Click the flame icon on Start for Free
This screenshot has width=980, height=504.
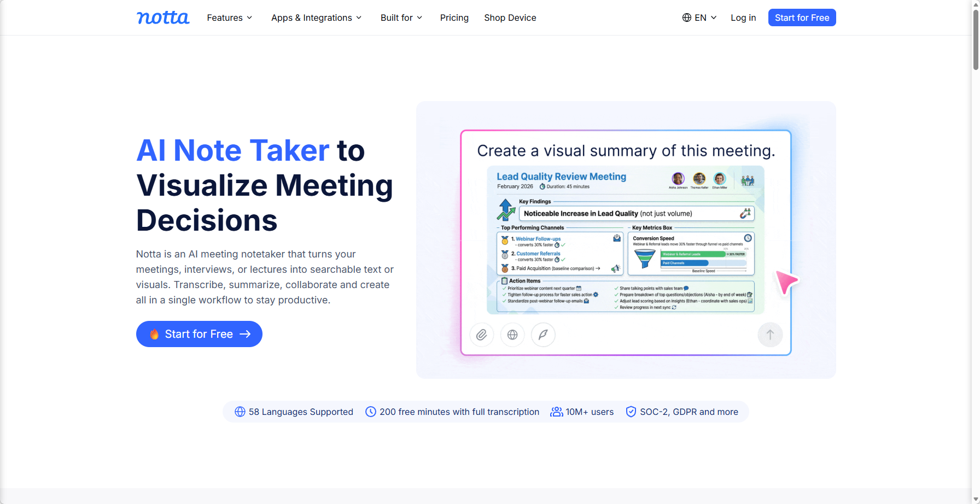pos(154,334)
